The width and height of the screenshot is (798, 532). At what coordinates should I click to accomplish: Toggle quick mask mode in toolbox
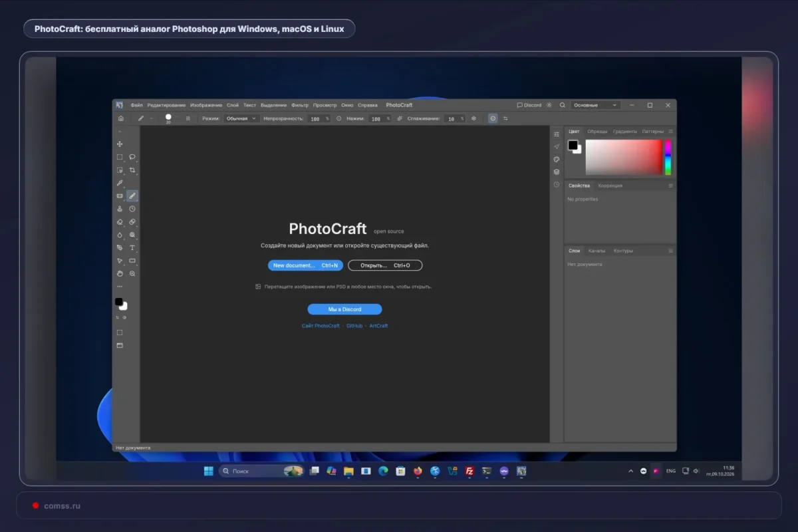click(120, 332)
